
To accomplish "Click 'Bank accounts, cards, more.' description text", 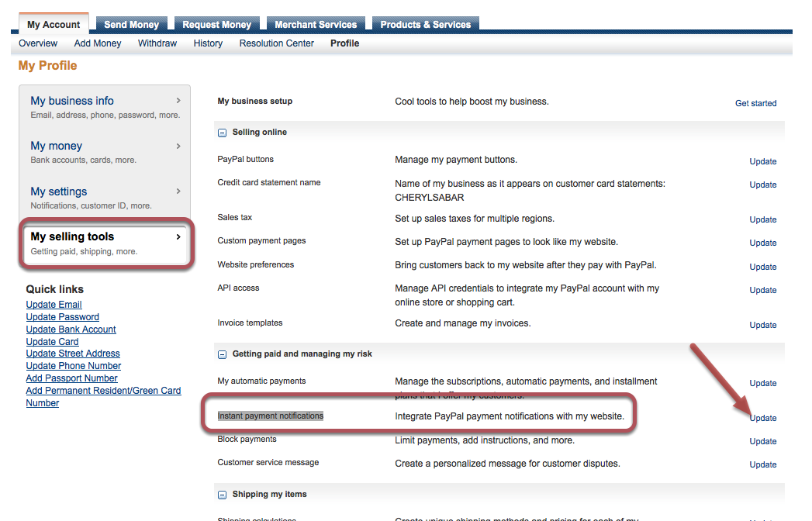I will (x=84, y=160).
